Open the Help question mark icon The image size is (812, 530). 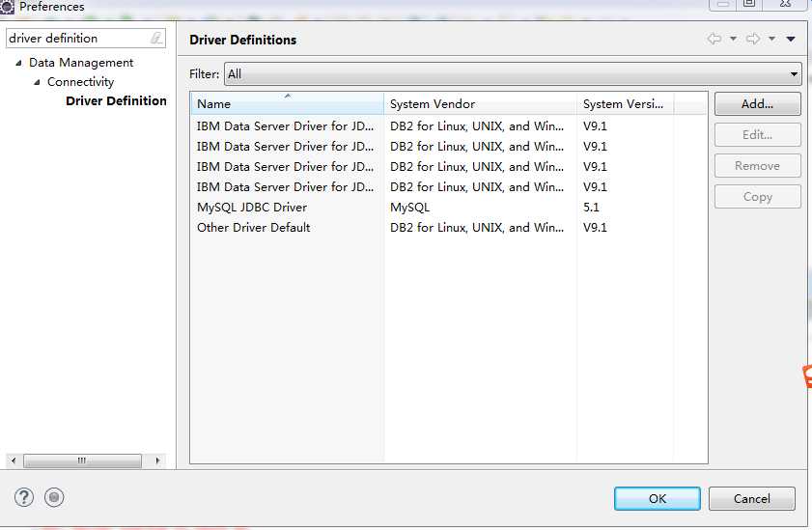pos(24,497)
